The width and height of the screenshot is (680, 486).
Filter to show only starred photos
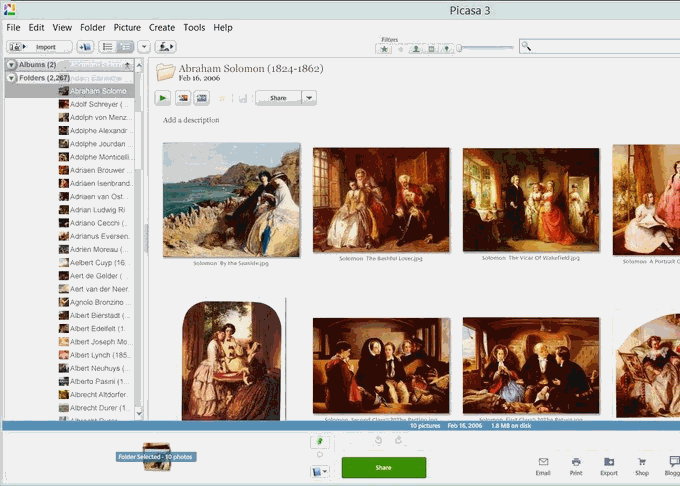coord(385,48)
